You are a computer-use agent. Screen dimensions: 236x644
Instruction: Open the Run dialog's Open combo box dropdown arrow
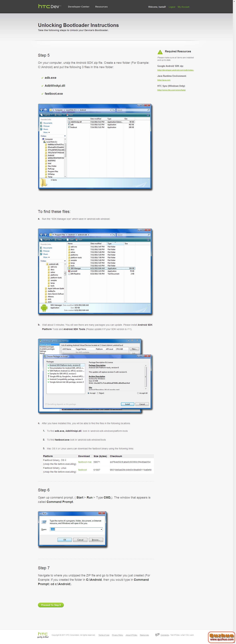point(101,529)
